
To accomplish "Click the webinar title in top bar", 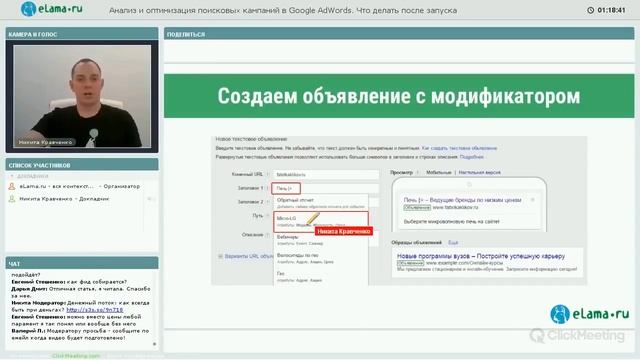I will coord(283,10).
